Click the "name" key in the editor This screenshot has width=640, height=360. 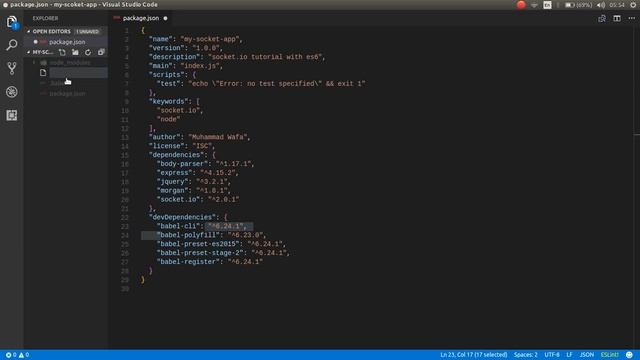(160, 39)
